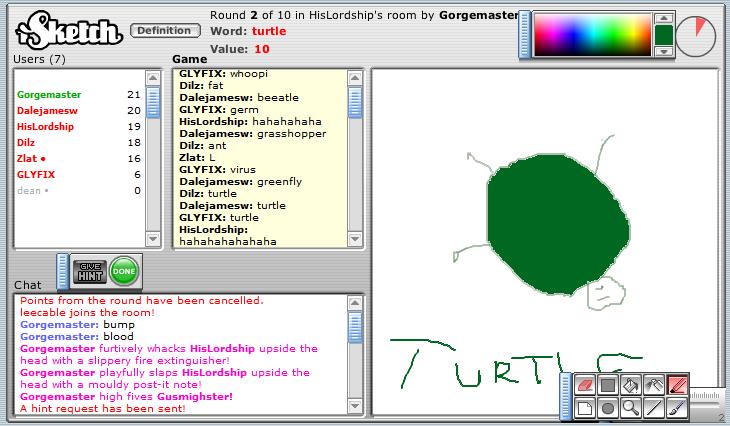Screen dimensions: 730x426
Task: Choose the spray can airbrush tool
Action: tap(654, 385)
